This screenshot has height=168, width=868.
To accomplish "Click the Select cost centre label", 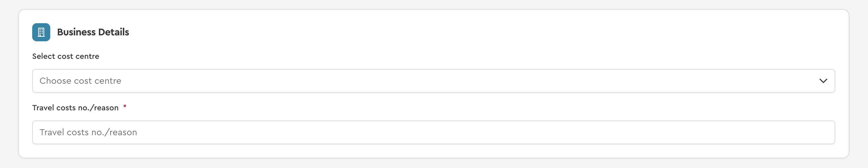I will (66, 56).
